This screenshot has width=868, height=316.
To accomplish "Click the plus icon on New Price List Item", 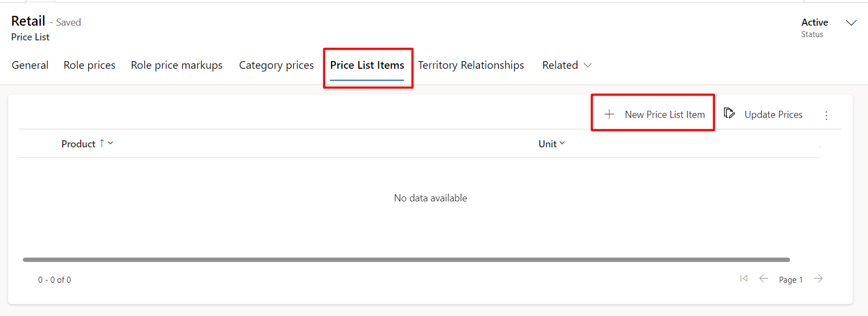I will pos(608,114).
